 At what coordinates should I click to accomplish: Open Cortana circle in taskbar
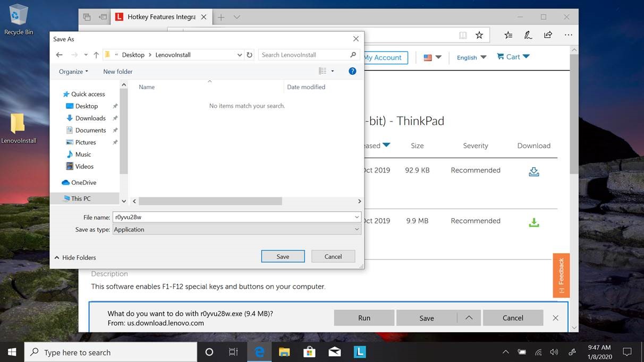pos(209,352)
